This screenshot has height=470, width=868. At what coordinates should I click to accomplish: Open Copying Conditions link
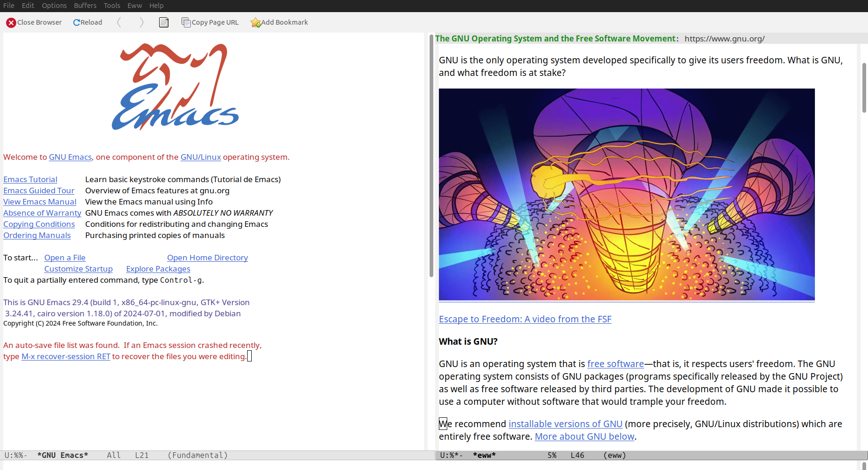tap(39, 224)
